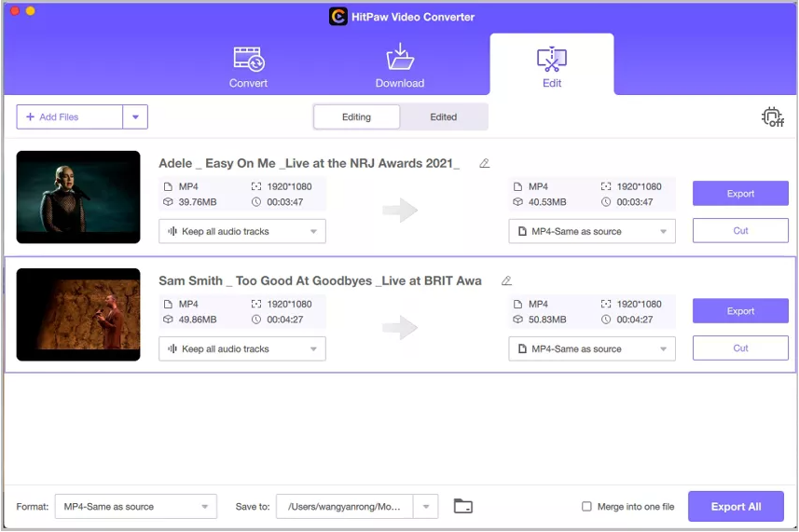Viewport: 799px width, 532px height.
Task: Expand the Add Files dropdown arrow
Action: pos(135,117)
